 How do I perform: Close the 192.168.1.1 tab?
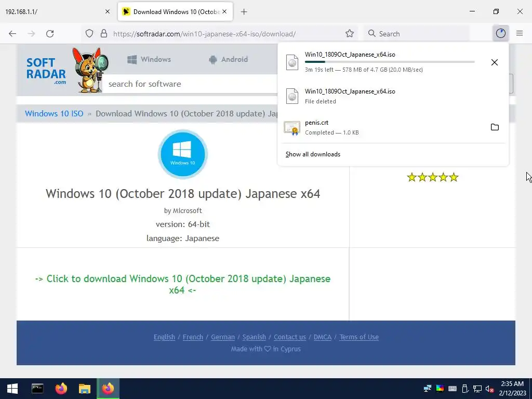[108, 11]
